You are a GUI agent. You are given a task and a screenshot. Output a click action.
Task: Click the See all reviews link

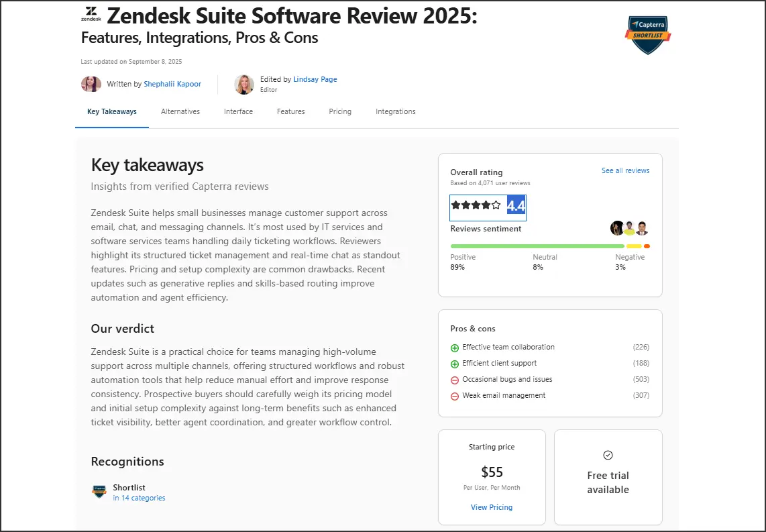click(625, 170)
